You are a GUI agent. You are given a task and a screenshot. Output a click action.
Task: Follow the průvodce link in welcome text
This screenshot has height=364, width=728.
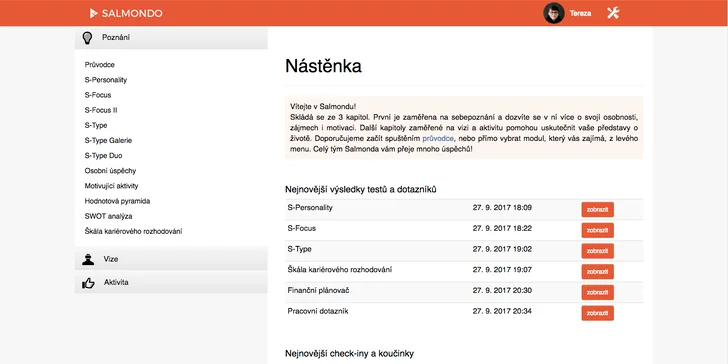[438, 138]
